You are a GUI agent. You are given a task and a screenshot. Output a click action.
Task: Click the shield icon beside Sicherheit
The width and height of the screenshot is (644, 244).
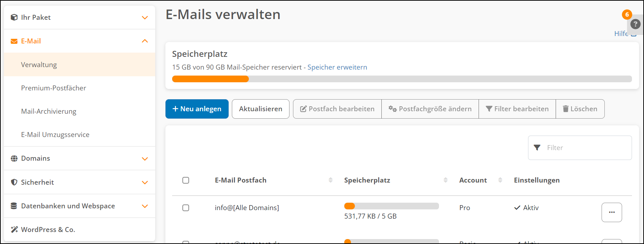[x=14, y=182]
